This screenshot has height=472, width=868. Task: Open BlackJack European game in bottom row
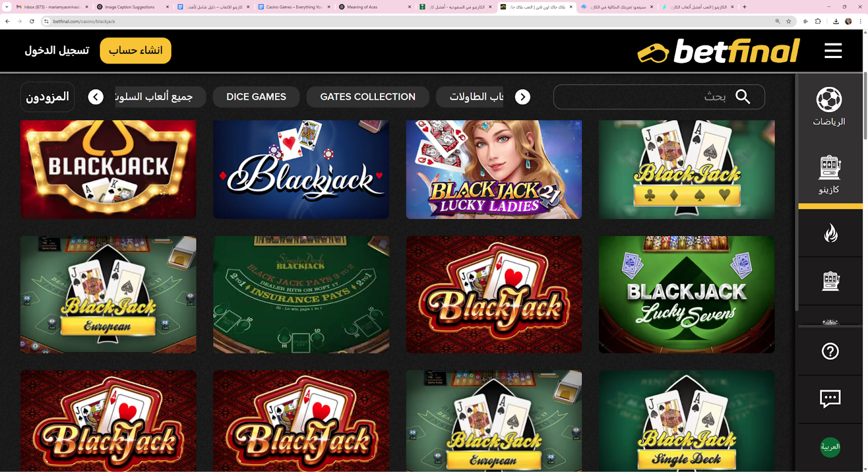pyautogui.click(x=494, y=420)
